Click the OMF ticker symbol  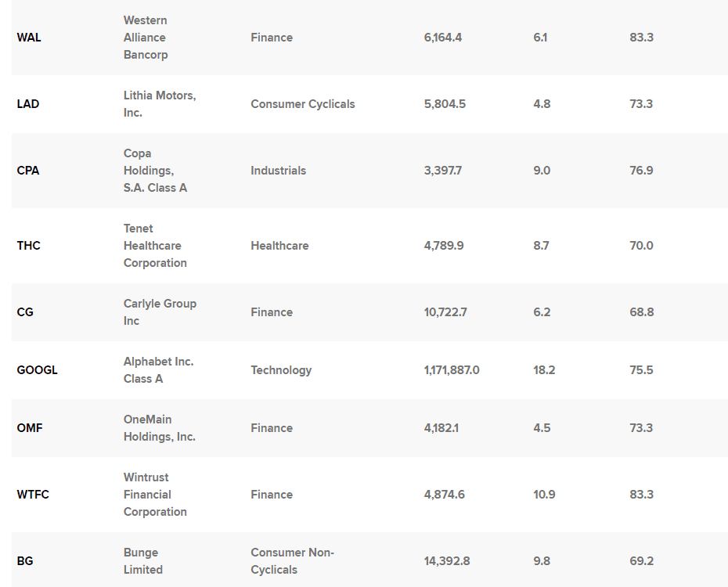coord(29,428)
